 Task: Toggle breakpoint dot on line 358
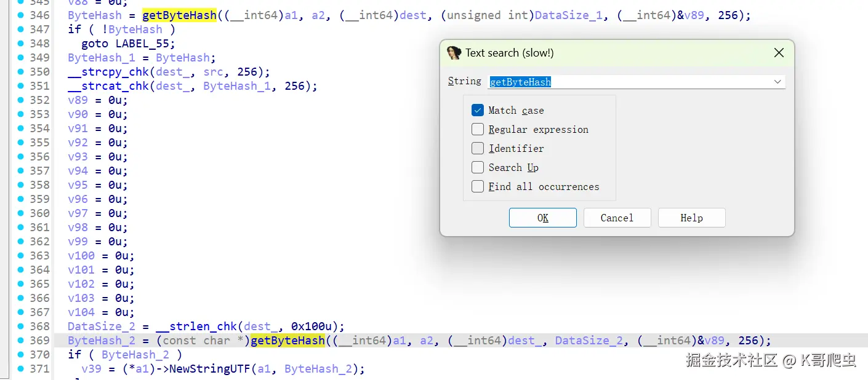21,184
